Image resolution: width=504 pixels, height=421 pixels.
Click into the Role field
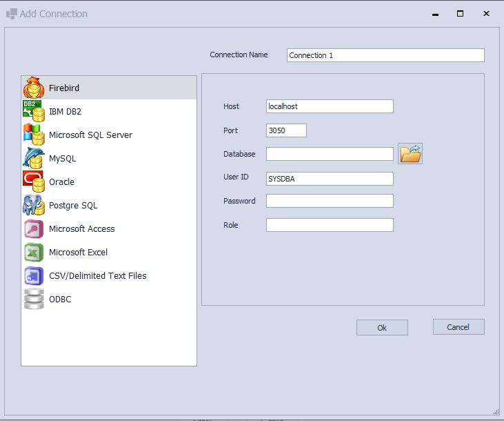point(330,225)
